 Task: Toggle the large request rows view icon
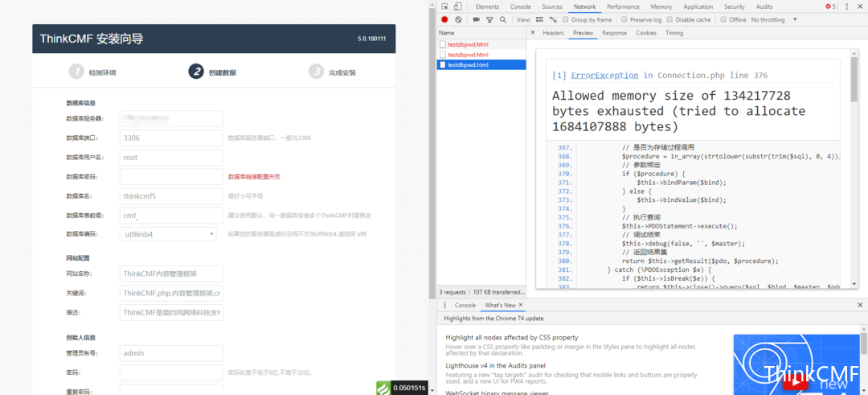540,19
